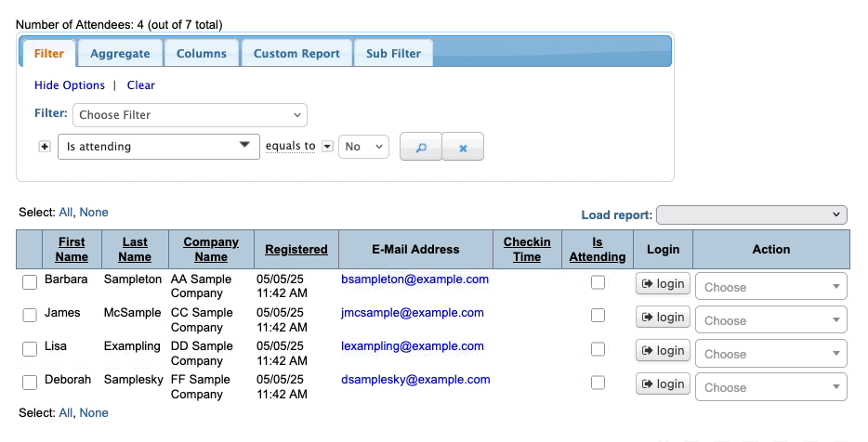Viewport: 868px width, 442px height.
Task: Open bsampleton@example.com email link
Action: coord(414,279)
